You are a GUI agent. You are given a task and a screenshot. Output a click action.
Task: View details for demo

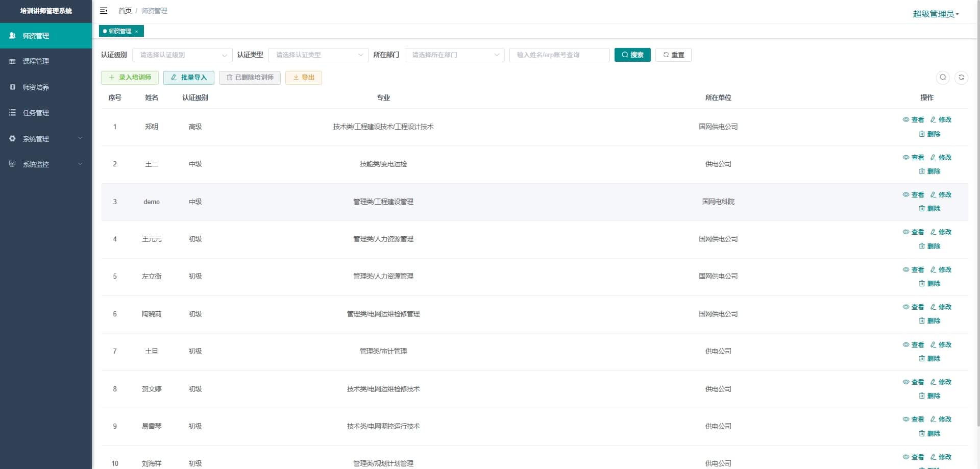(x=913, y=195)
